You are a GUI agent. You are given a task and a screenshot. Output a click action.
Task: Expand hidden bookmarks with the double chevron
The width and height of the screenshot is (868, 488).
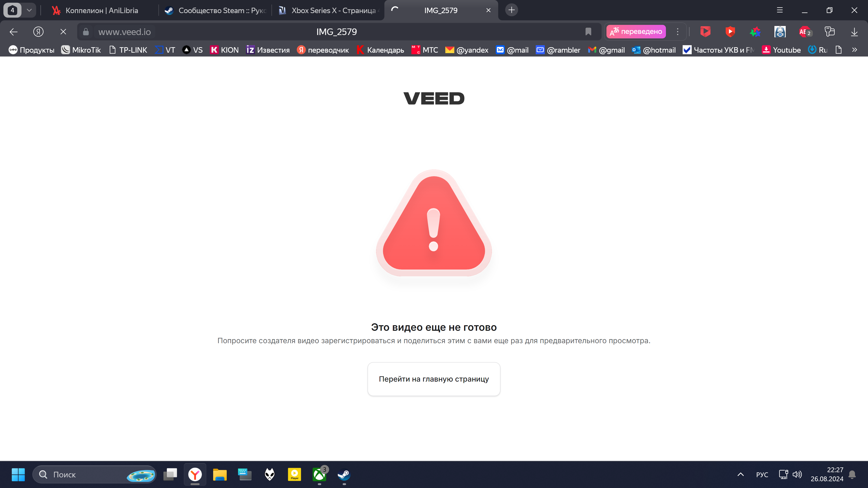click(854, 50)
